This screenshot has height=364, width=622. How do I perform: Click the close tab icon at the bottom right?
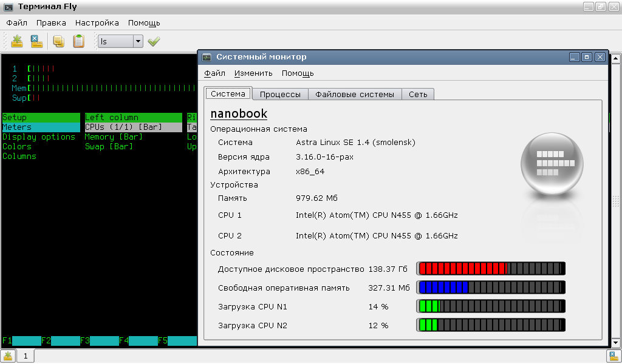[x=613, y=356]
